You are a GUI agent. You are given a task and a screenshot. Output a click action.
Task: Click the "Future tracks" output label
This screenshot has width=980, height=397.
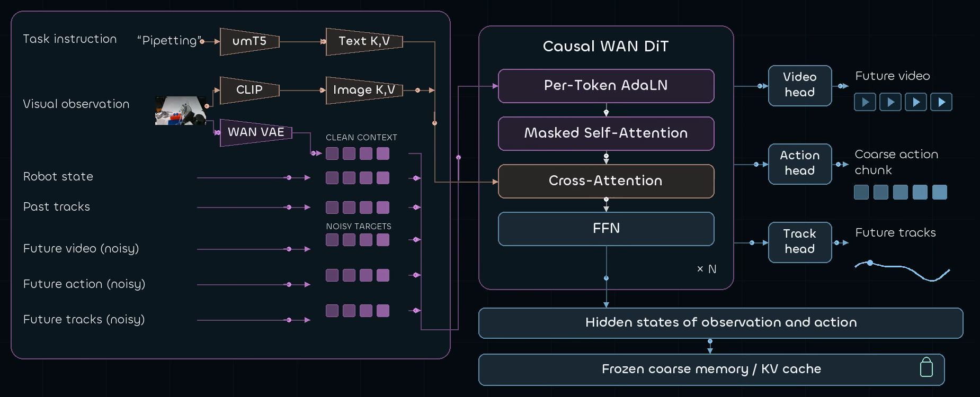point(896,233)
